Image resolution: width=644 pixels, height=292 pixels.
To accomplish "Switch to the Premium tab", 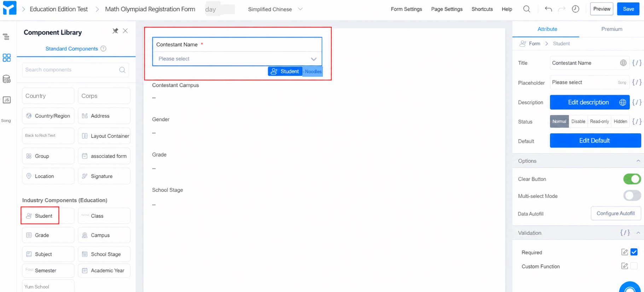I will (x=611, y=29).
